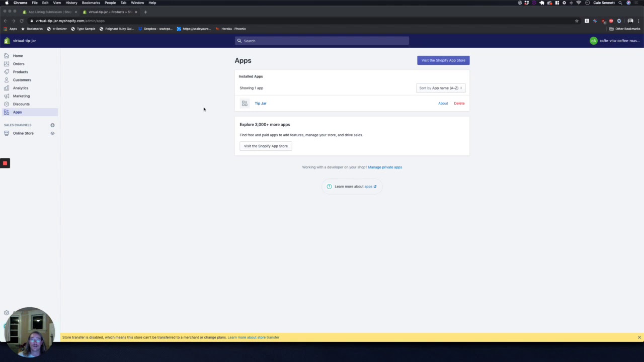Open the Sort by App name dropdown
The height and width of the screenshot is (362, 644).
(x=441, y=88)
